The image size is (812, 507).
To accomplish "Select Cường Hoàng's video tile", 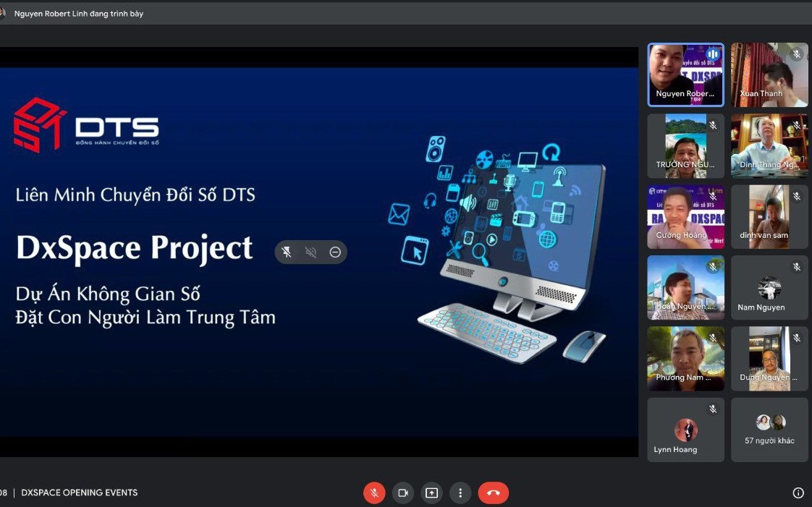I will (x=685, y=217).
